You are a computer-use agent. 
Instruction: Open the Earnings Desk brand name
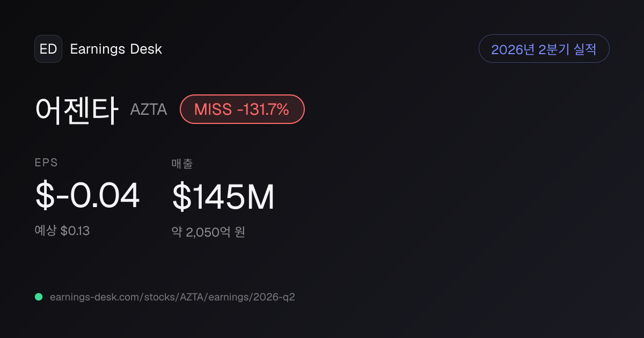coord(116,49)
